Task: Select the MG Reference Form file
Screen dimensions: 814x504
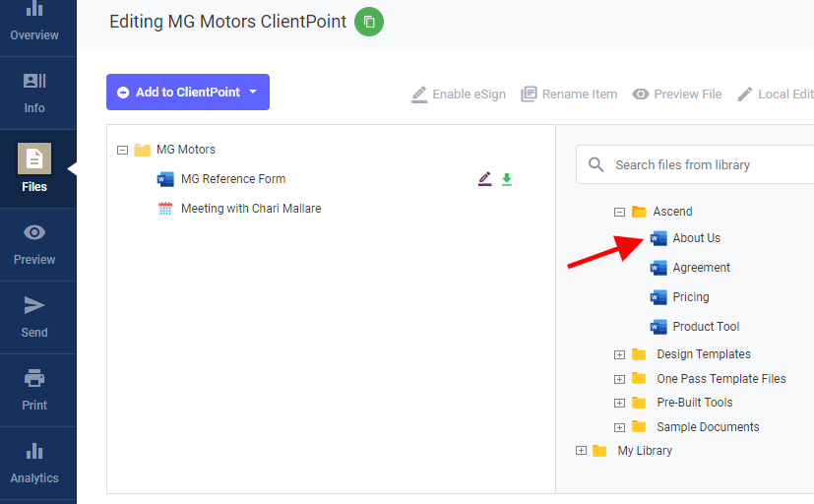Action: pyautogui.click(x=233, y=179)
